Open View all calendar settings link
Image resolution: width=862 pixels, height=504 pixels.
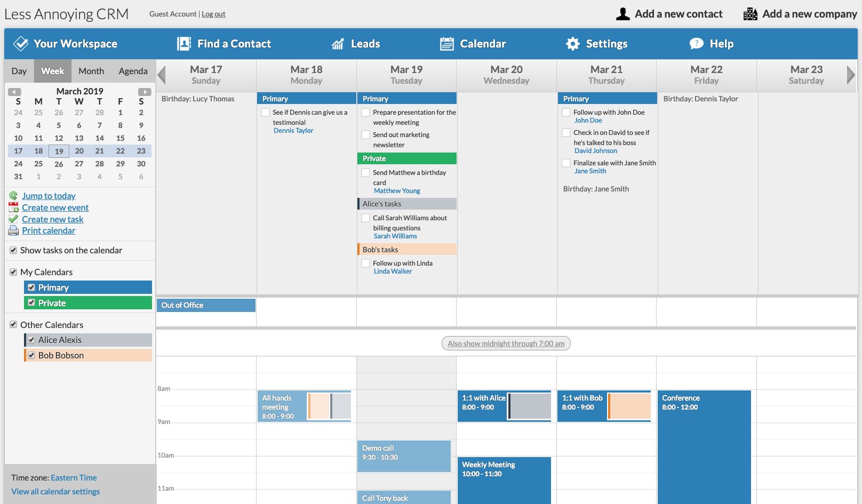[x=55, y=492]
